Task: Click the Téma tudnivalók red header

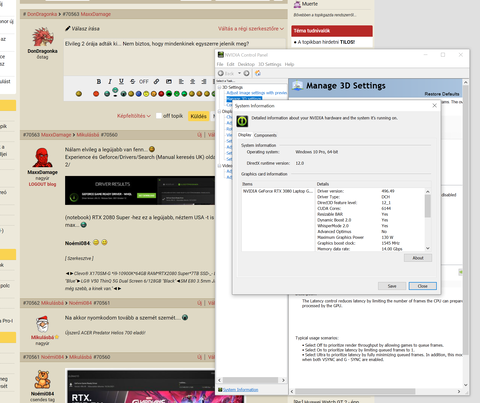Action: pyautogui.click(x=332, y=31)
